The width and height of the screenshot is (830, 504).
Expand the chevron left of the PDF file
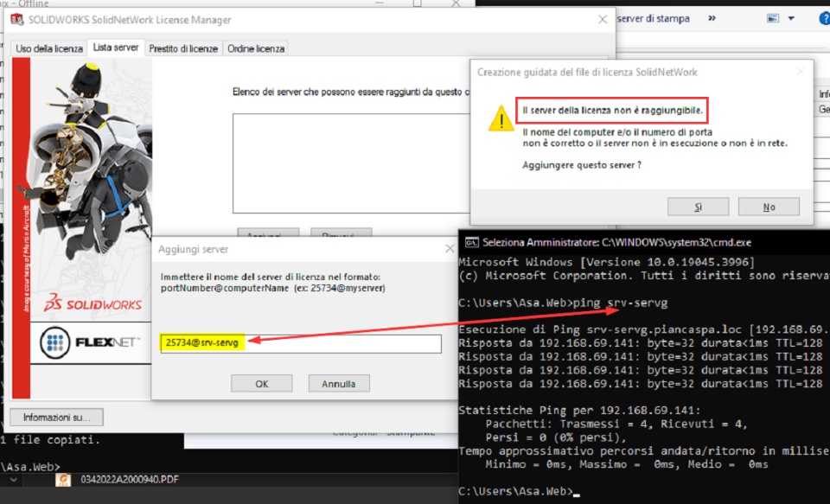pyautogui.click(x=13, y=480)
